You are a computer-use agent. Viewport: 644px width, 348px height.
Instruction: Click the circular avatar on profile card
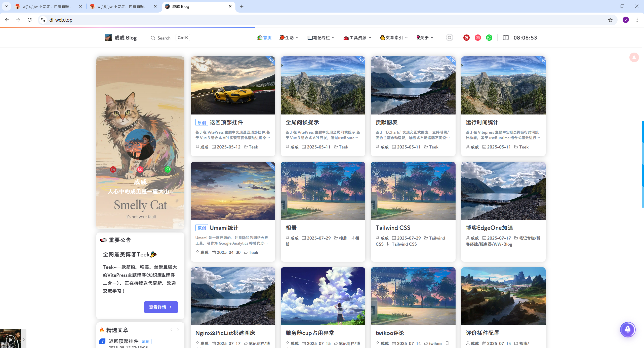click(140, 144)
